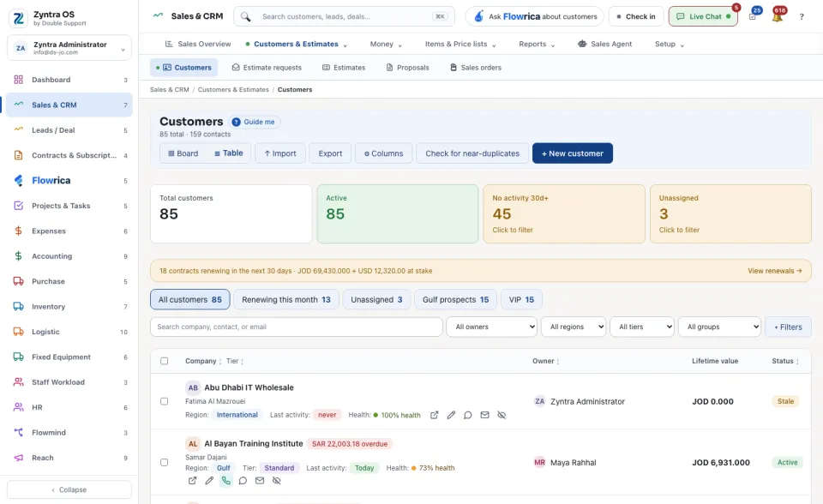The height and width of the screenshot is (504, 823).
Task: Tick the checkbox for Al Bayan Training Institute
Action: (x=165, y=463)
